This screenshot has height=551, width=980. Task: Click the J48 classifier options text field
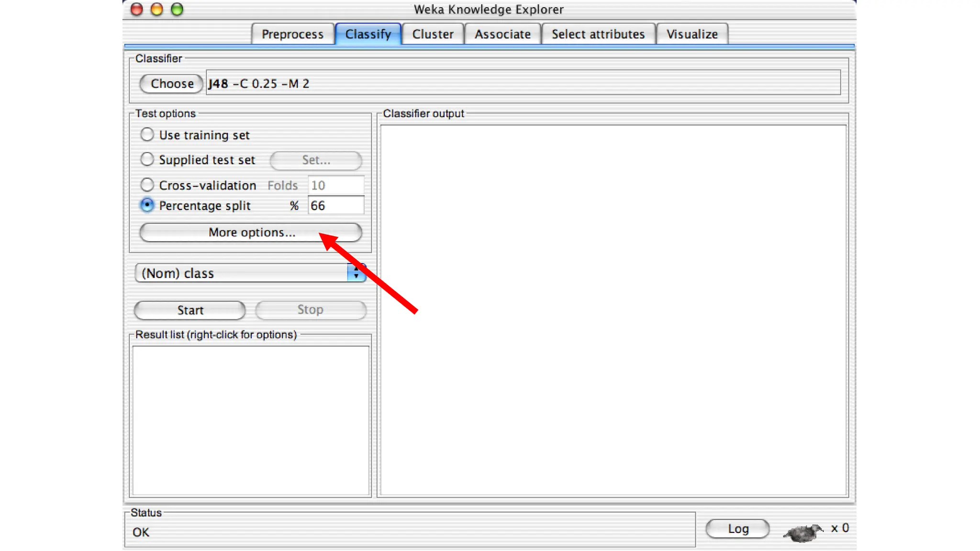click(523, 84)
